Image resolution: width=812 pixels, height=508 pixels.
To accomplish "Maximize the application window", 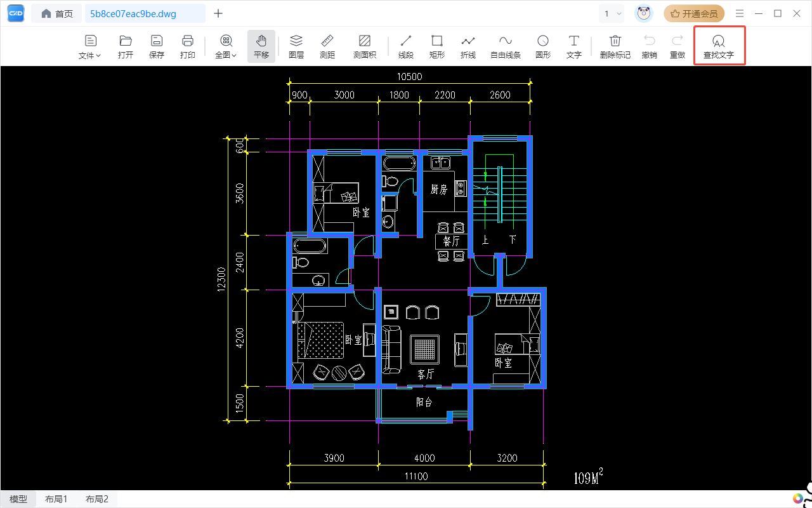I will coord(777,13).
